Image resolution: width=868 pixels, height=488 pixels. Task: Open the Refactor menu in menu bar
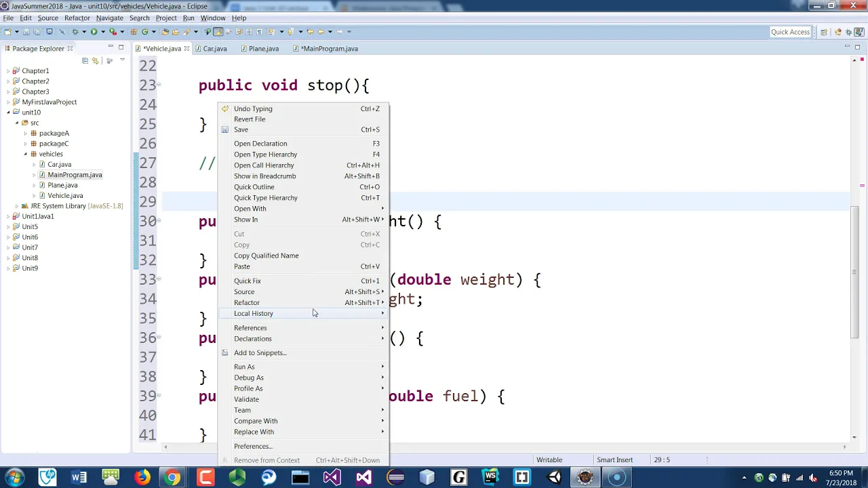pyautogui.click(x=77, y=18)
